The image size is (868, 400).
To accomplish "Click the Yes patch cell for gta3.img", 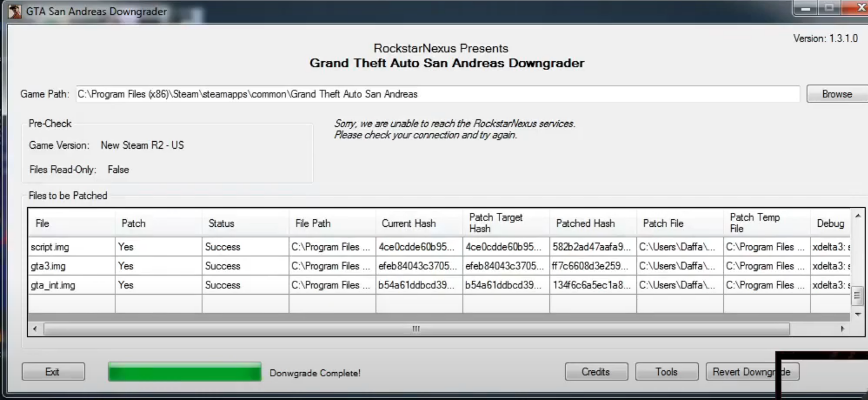I will (x=158, y=266).
